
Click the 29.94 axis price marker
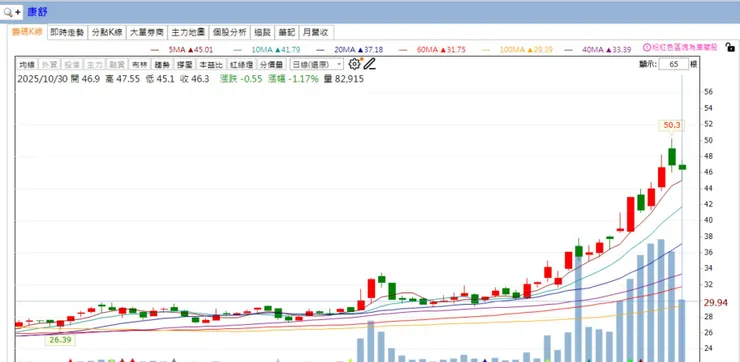[x=715, y=303]
